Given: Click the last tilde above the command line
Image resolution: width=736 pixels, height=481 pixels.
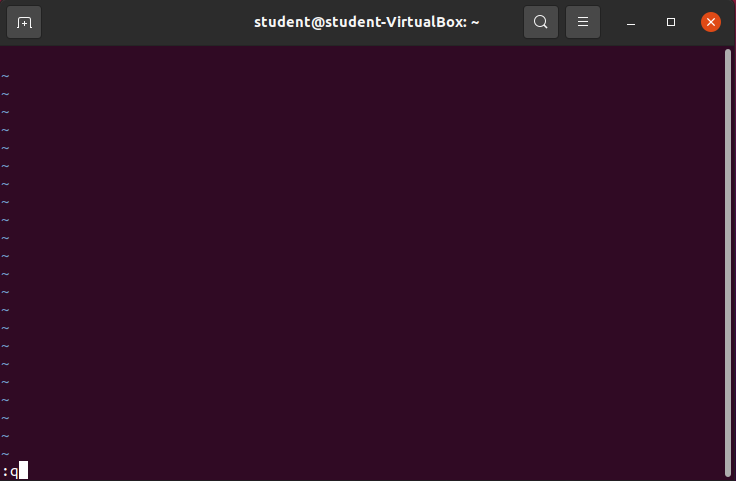Looking at the screenshot, I should tap(5, 453).
